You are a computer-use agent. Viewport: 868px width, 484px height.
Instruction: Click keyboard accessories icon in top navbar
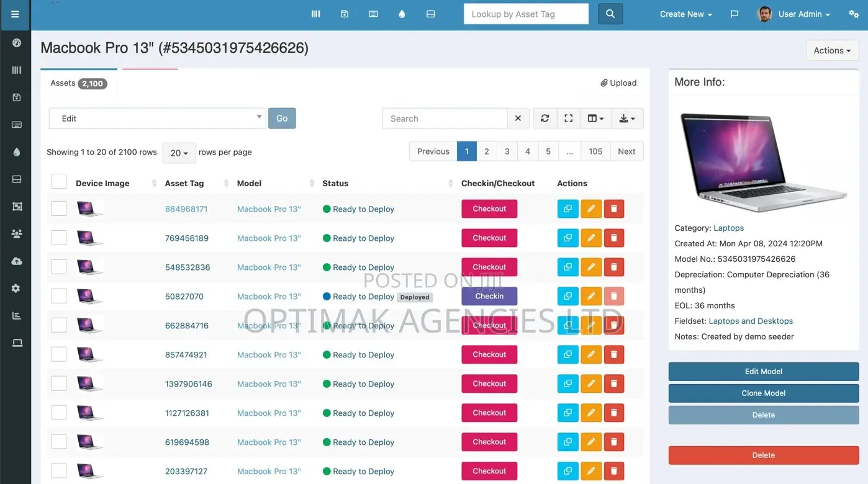(373, 14)
